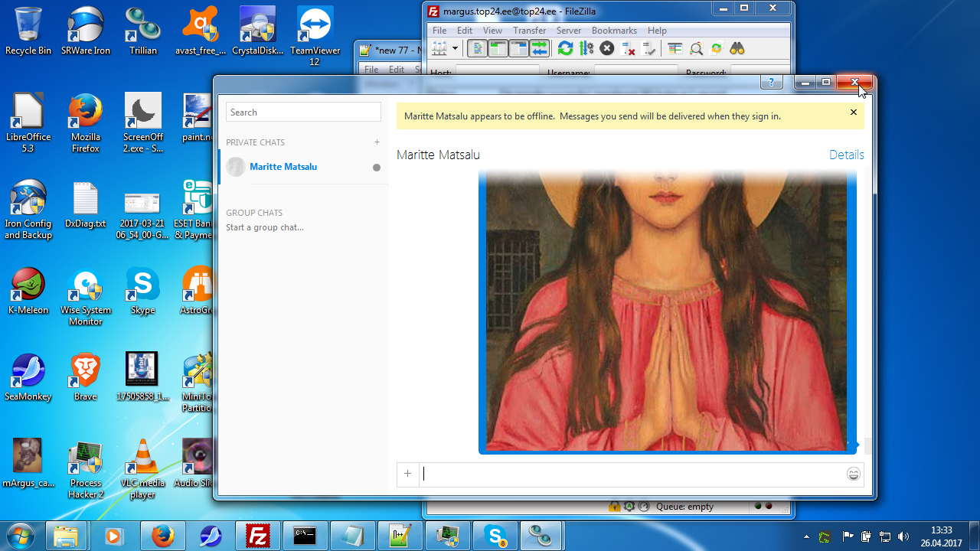Toggle FileZilla's message log display
The image size is (980, 551).
[477, 49]
